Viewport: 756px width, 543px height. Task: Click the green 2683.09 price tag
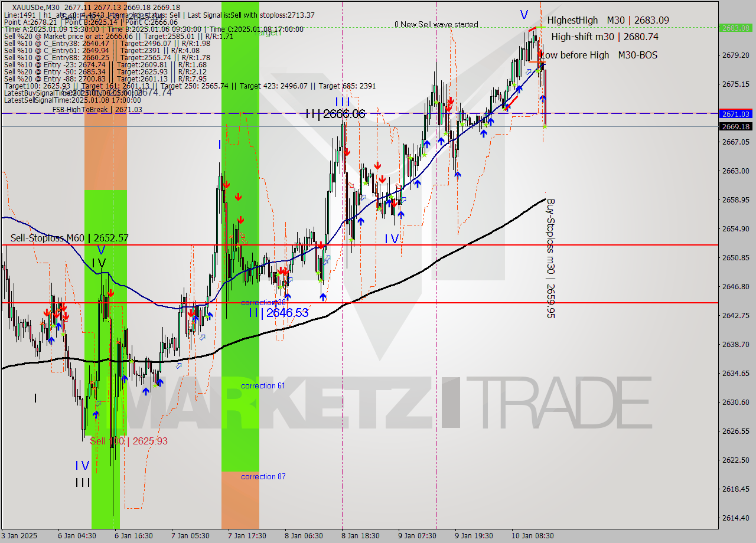735,27
